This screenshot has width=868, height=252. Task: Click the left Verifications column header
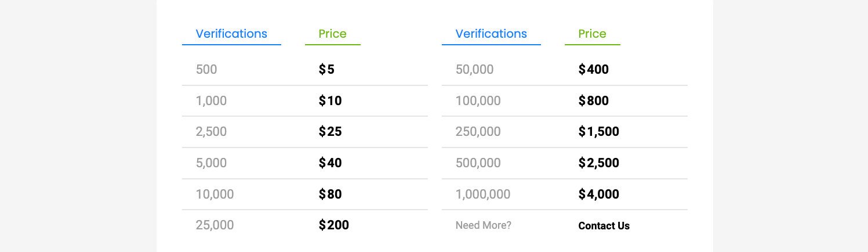231,34
